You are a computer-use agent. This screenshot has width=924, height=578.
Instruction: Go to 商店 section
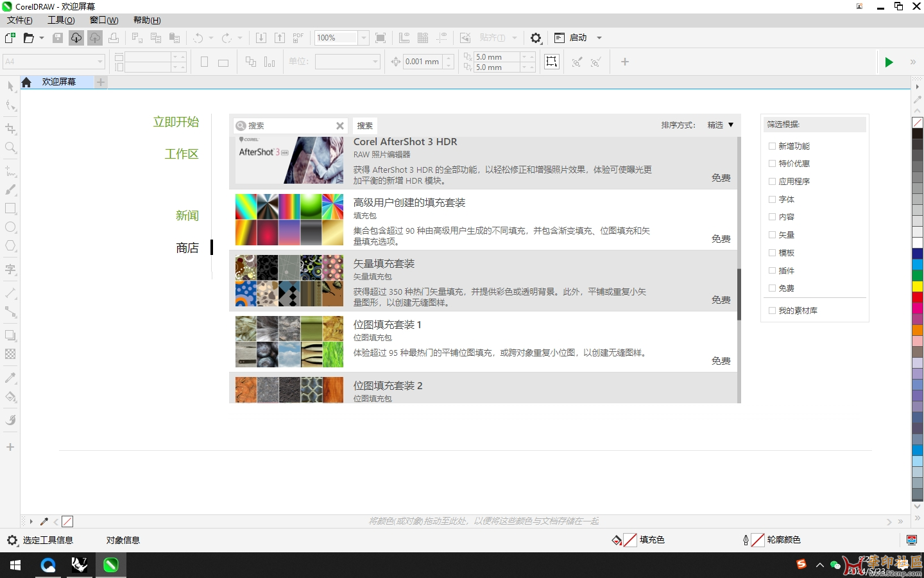pos(187,248)
